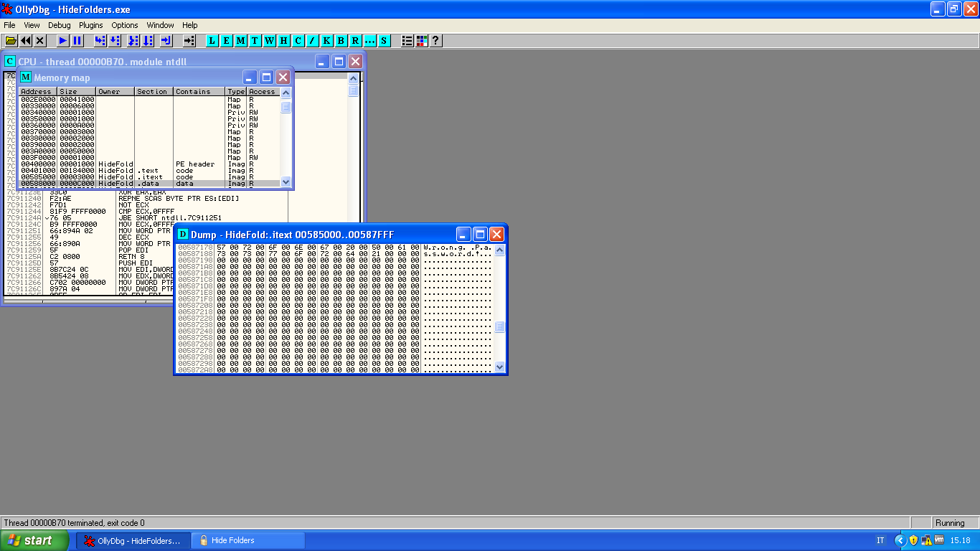Show Breakpoints window via B icon
This screenshot has height=551, width=980.
[341, 41]
